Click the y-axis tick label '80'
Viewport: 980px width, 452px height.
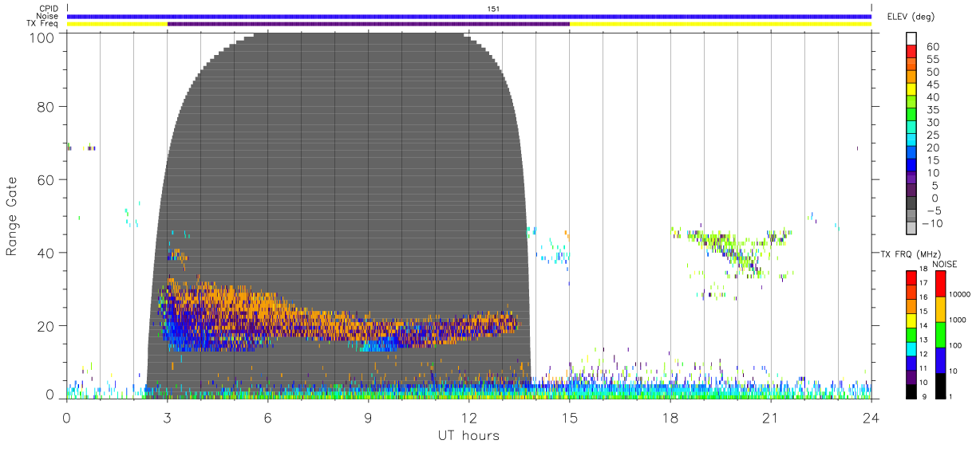click(47, 107)
